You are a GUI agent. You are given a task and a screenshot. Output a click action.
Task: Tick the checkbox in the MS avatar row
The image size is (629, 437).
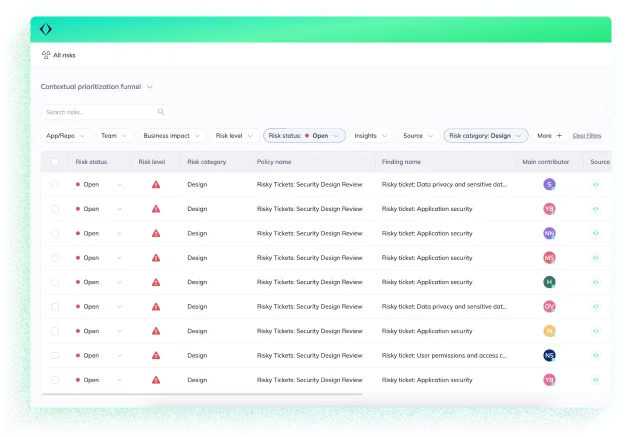[x=55, y=258]
